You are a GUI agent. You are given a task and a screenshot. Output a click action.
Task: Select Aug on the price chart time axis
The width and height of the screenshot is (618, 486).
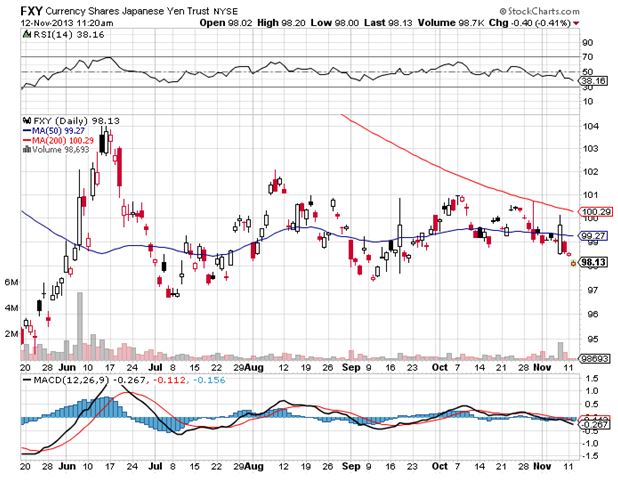coord(257,369)
